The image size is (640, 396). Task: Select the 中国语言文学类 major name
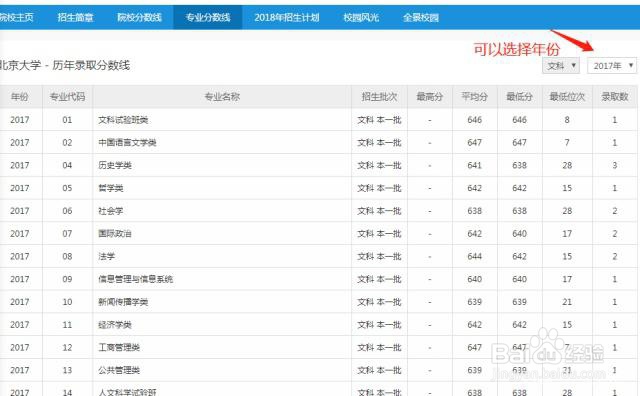point(127,143)
